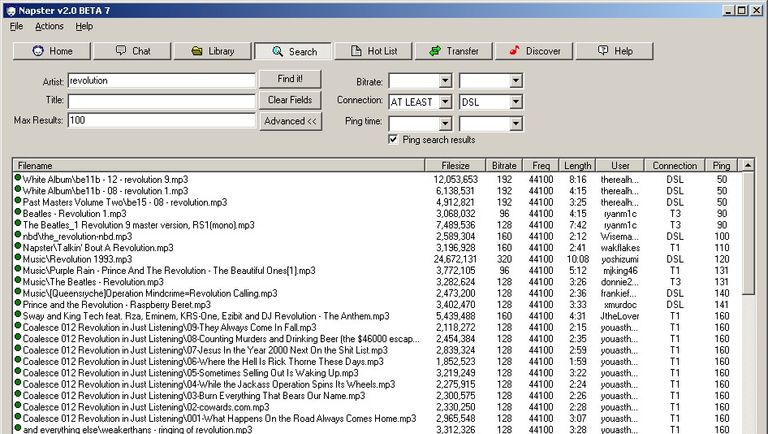768x434 pixels.
Task: Switch to the Chat tab
Action: pyautogui.click(x=132, y=51)
